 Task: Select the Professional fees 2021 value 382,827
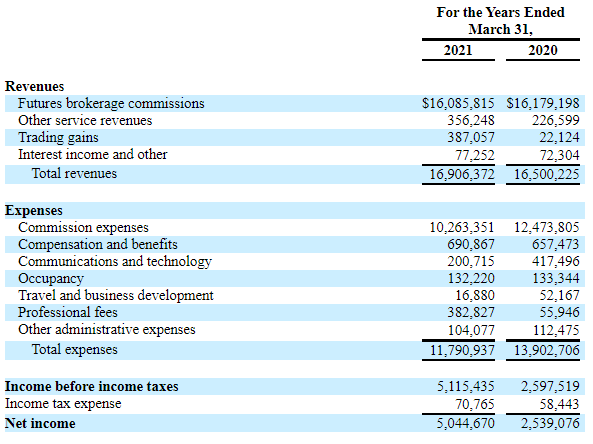click(x=471, y=312)
